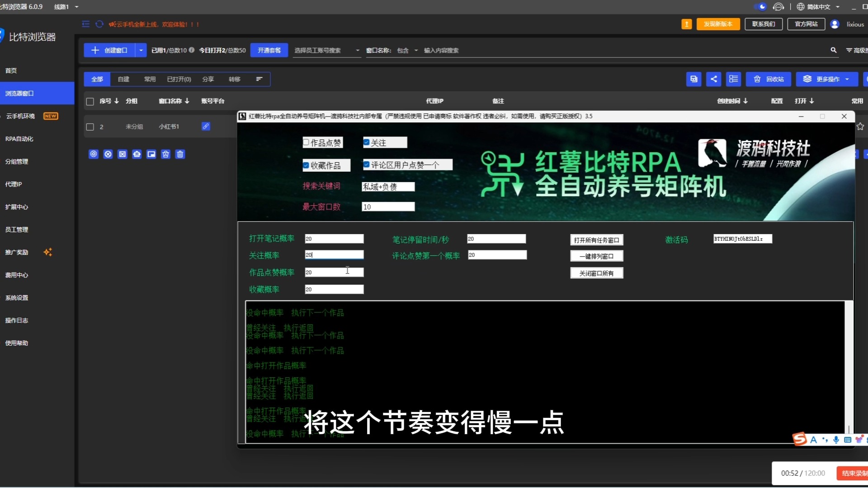This screenshot has width=868, height=488.
Task: Click the 笔记停留时间/秒 input field
Action: (x=496, y=239)
